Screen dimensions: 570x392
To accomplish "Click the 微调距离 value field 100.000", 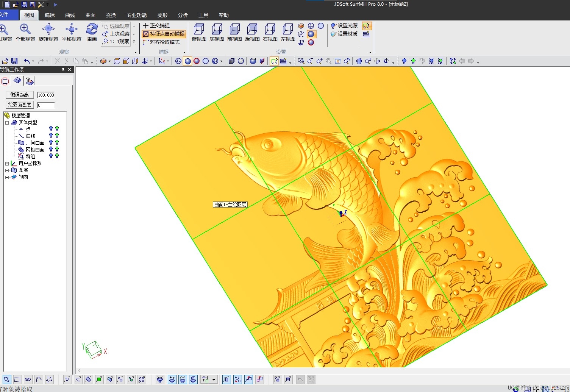I will point(46,95).
